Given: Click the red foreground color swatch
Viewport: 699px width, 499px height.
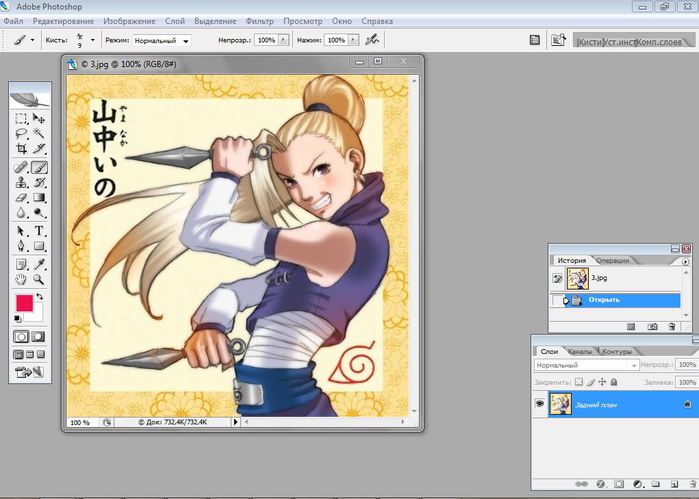Looking at the screenshot, I should (23, 304).
